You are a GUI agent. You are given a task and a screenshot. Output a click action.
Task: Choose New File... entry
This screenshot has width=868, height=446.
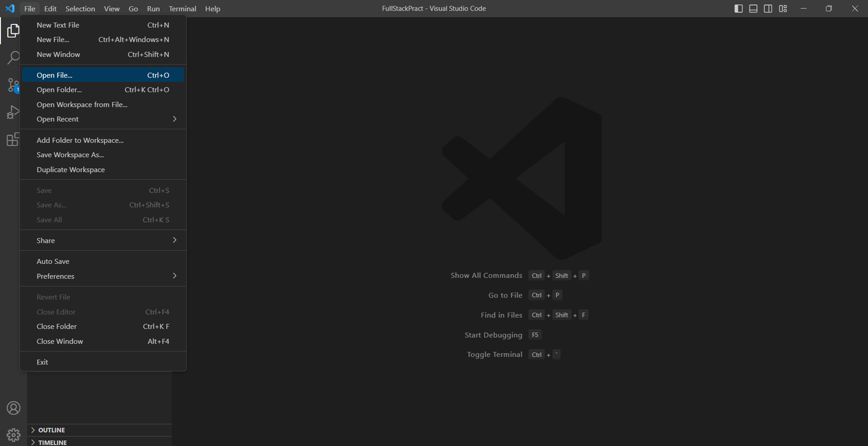(103, 39)
